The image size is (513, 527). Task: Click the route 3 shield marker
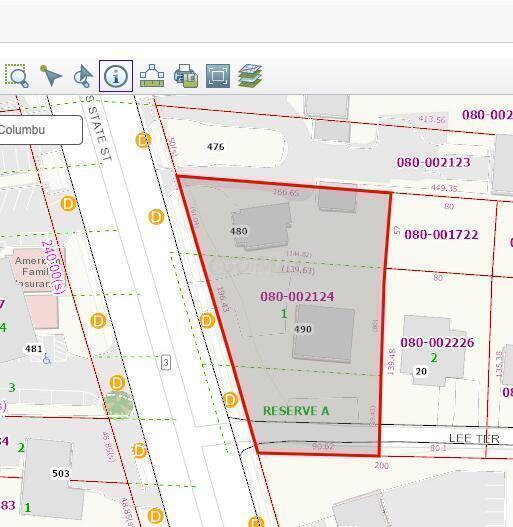[x=166, y=362]
